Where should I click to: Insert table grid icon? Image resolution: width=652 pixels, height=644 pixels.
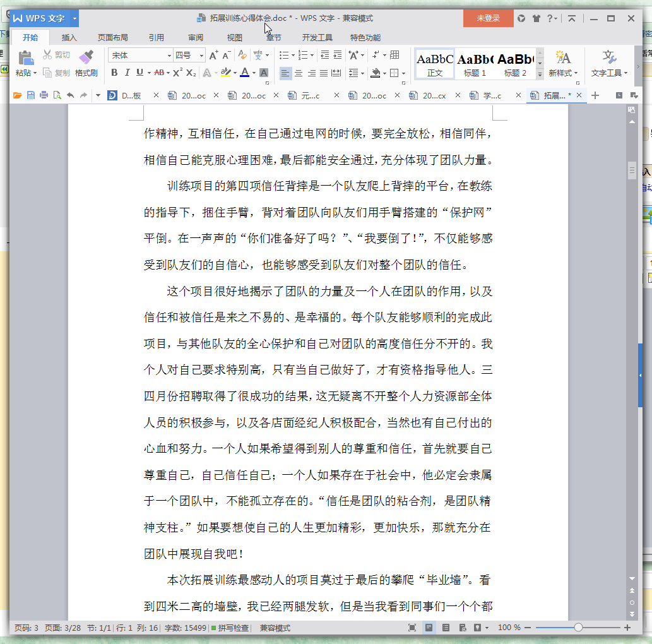point(394,55)
